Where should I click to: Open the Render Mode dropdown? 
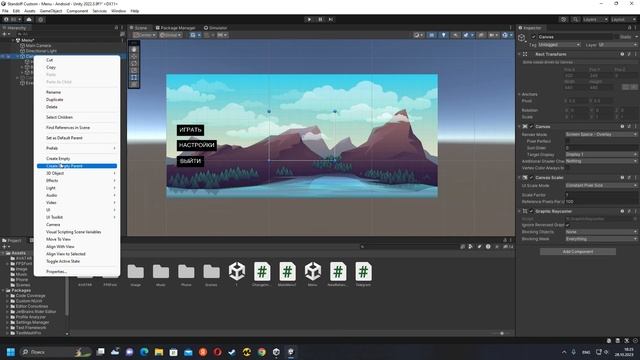pos(601,134)
